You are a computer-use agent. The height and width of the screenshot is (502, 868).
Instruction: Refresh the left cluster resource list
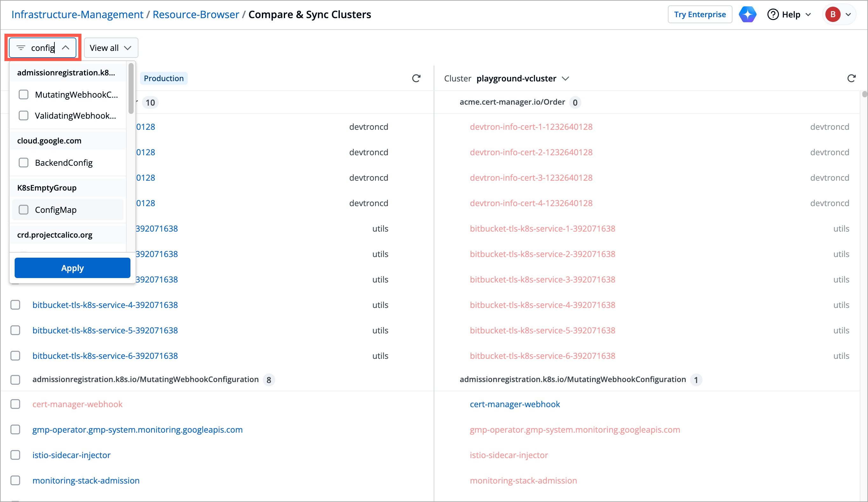tap(416, 78)
